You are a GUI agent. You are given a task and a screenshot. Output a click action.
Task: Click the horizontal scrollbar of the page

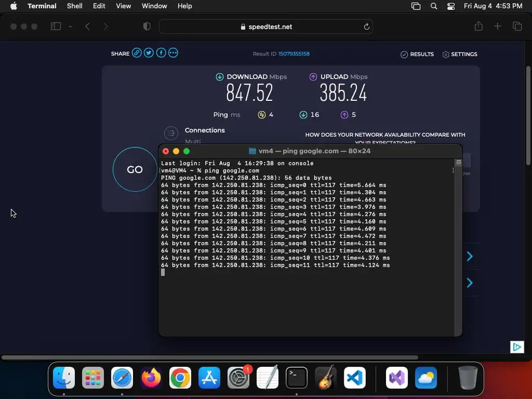click(210, 357)
